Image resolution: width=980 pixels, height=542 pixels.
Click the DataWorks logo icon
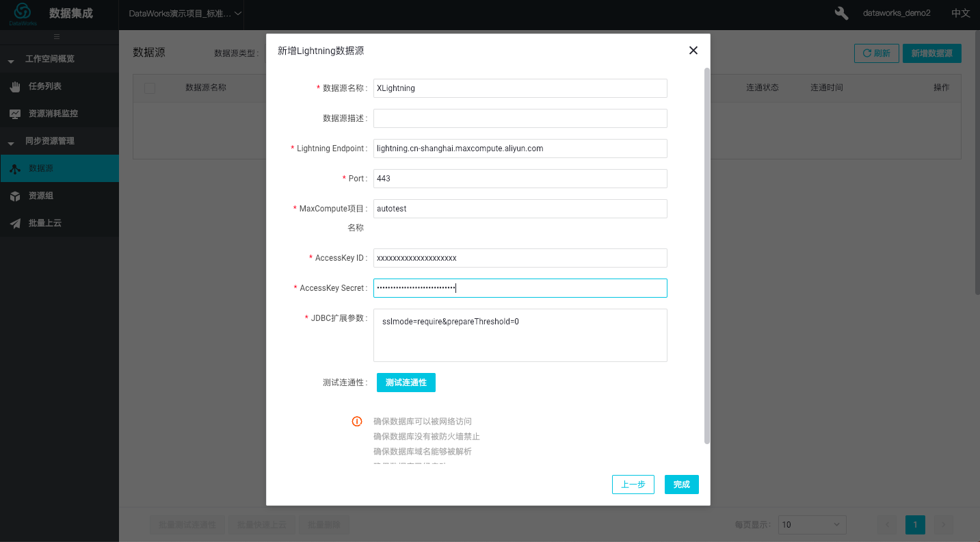click(x=23, y=13)
